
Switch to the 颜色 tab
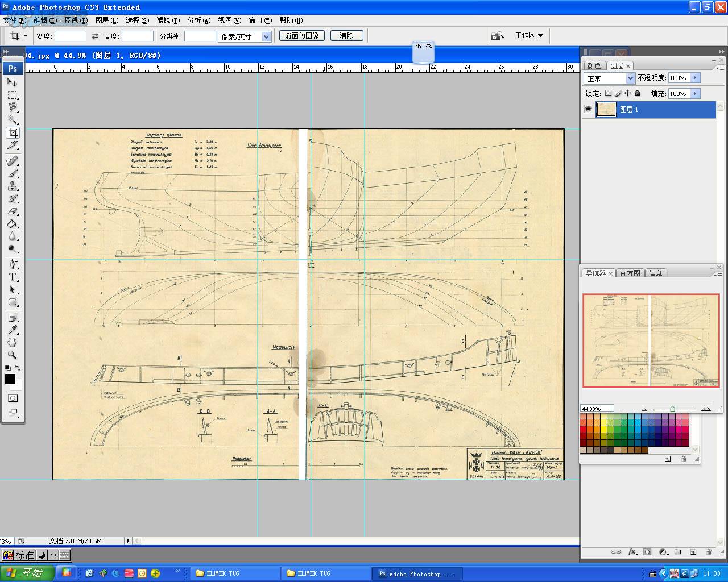click(x=594, y=66)
